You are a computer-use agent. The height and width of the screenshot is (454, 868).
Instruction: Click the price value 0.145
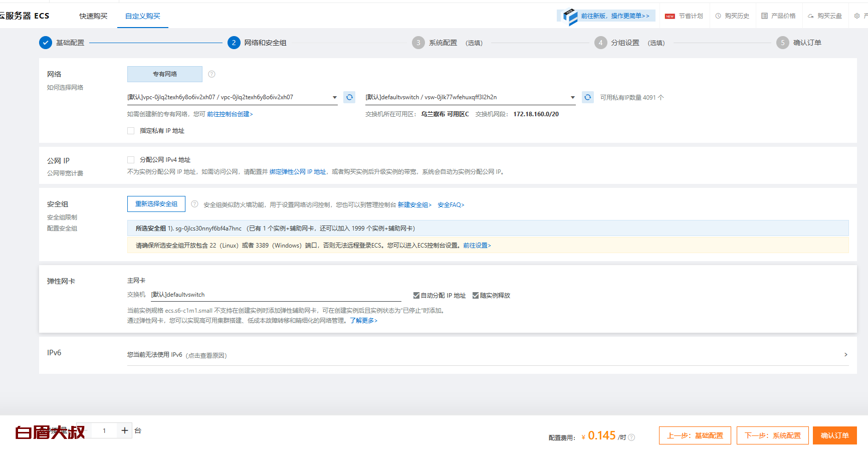click(601, 435)
